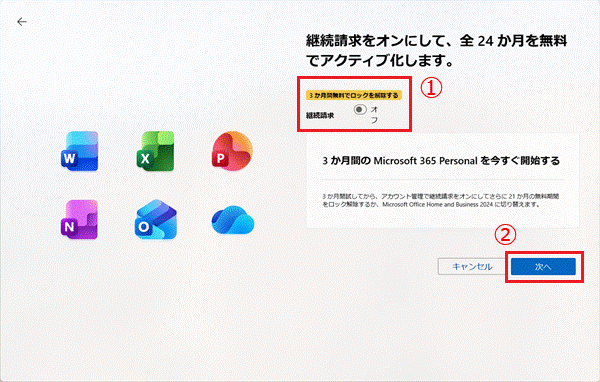Click the 継続請求 label

click(x=320, y=115)
